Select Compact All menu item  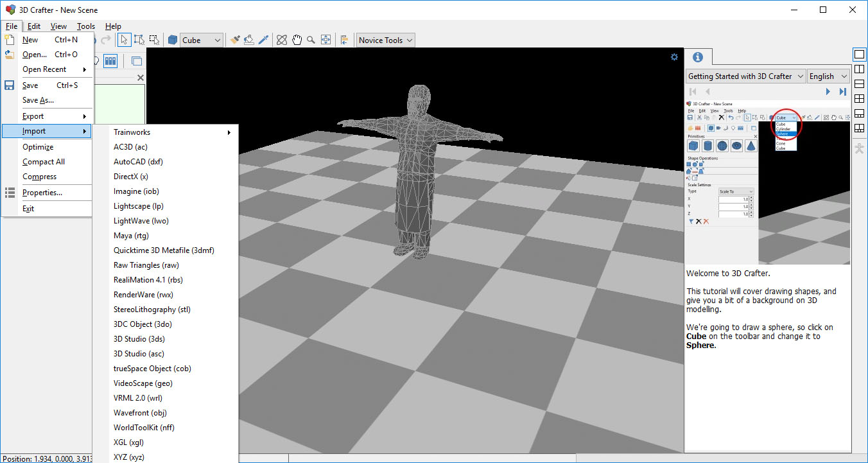pyautogui.click(x=48, y=162)
